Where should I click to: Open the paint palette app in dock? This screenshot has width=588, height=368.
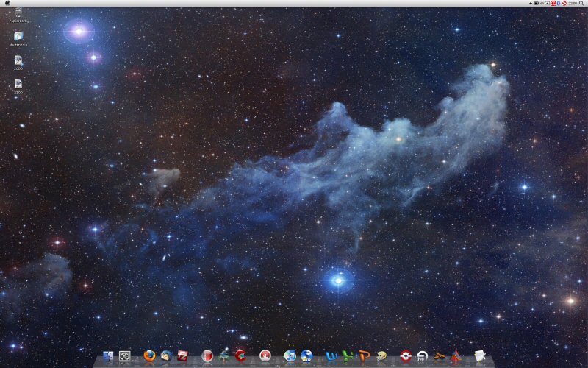(x=381, y=356)
